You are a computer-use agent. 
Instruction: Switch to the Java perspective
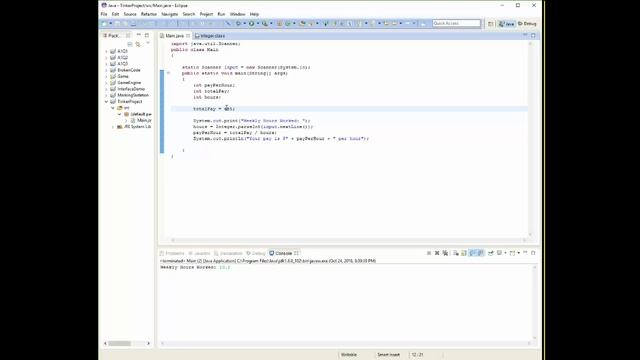coord(507,24)
